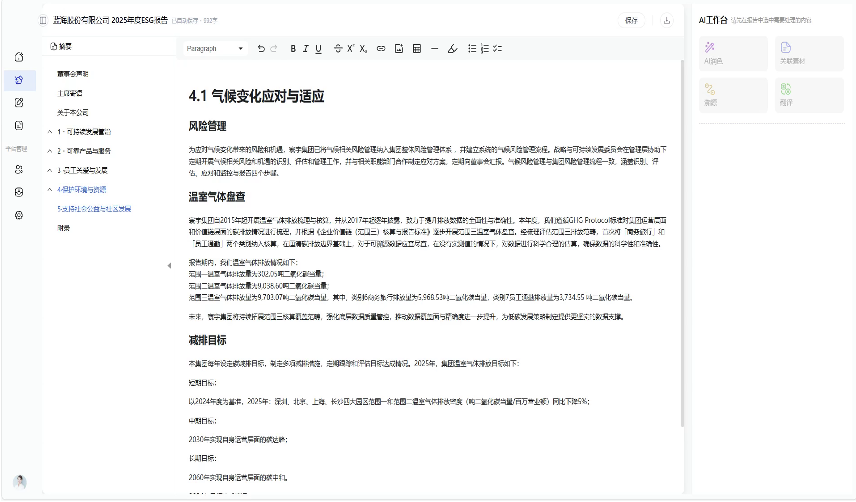This screenshot has width=856, height=502.
Task: Toggle to-do checklist formatting
Action: pos(497,49)
